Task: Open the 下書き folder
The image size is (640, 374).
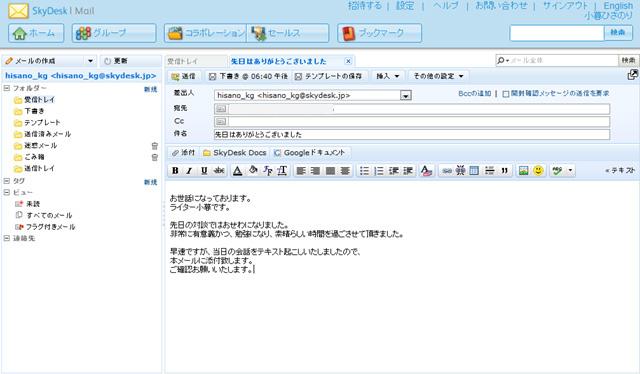Action: click(x=34, y=111)
